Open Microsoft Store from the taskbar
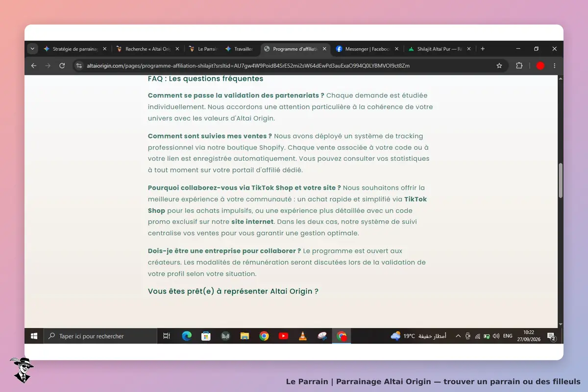Screen dimensions: 588x392 pos(206,336)
